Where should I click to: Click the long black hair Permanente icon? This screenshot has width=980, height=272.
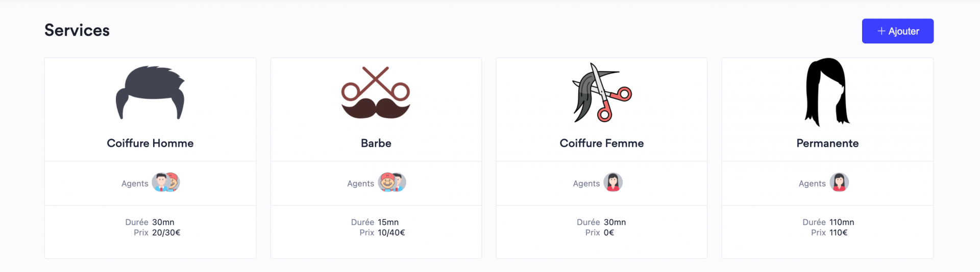point(827,92)
